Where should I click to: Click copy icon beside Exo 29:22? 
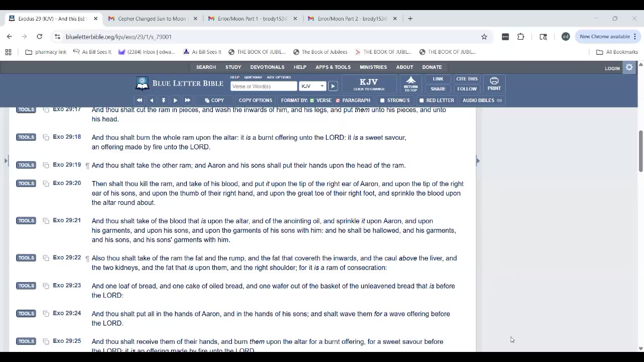pyautogui.click(x=46, y=258)
